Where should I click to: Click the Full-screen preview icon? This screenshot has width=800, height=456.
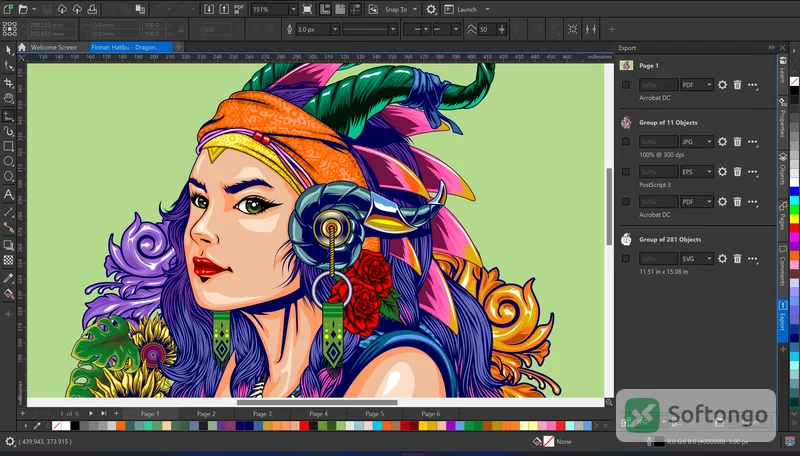tap(307, 9)
